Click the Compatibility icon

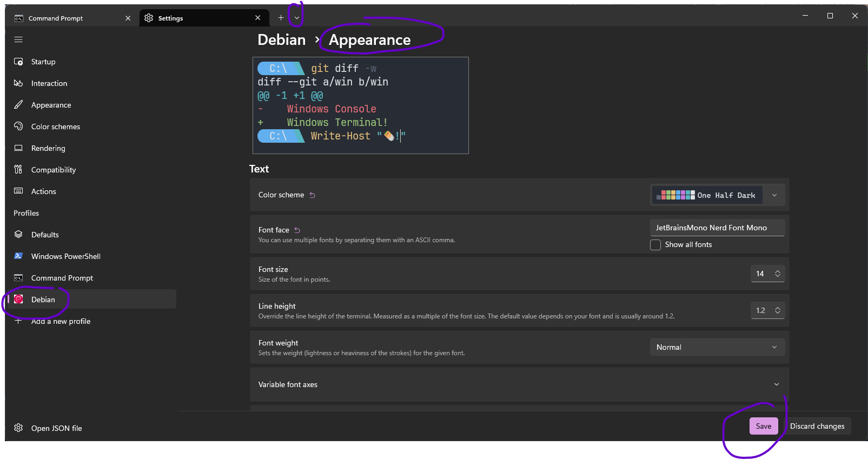(x=18, y=170)
